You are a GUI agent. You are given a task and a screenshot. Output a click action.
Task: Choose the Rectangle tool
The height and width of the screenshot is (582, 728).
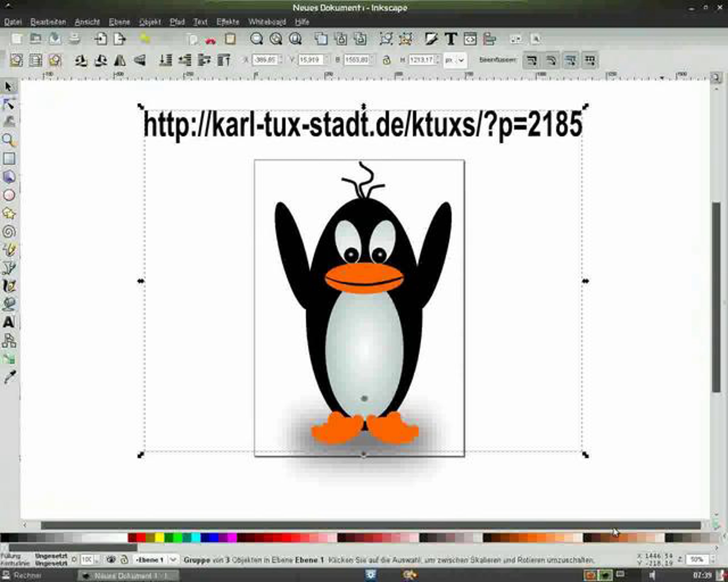pyautogui.click(x=9, y=158)
